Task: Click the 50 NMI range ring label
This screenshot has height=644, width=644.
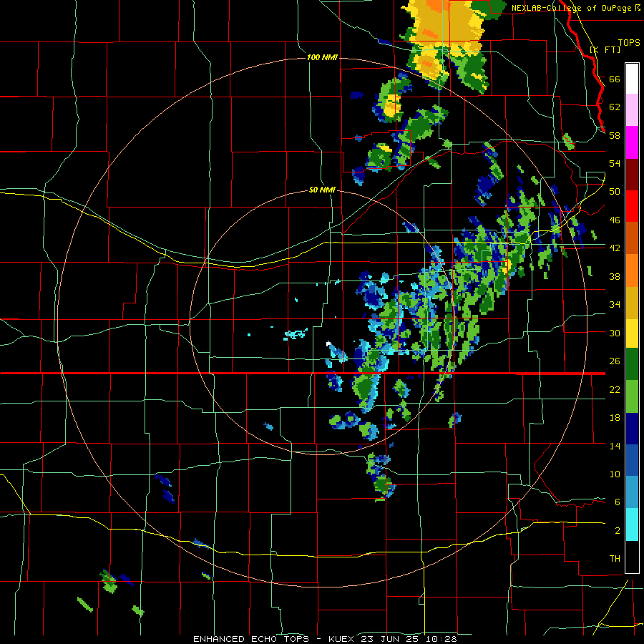Action: pyautogui.click(x=322, y=190)
